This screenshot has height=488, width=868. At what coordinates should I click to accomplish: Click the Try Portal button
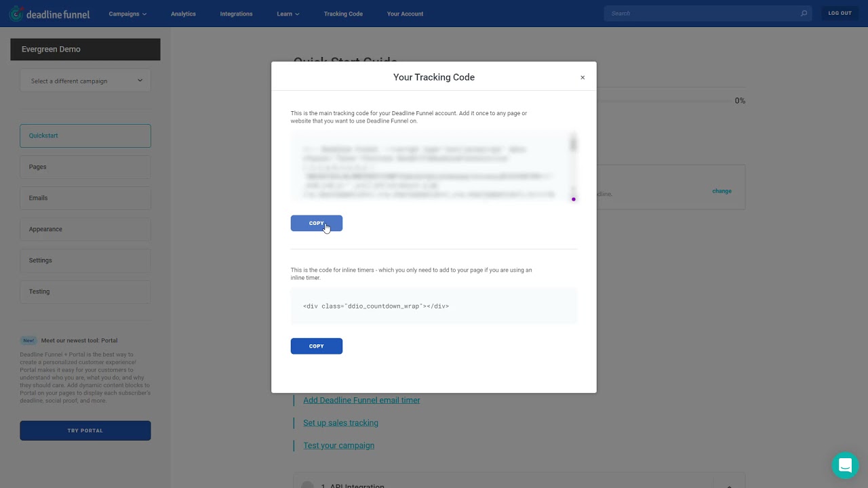[85, 430]
